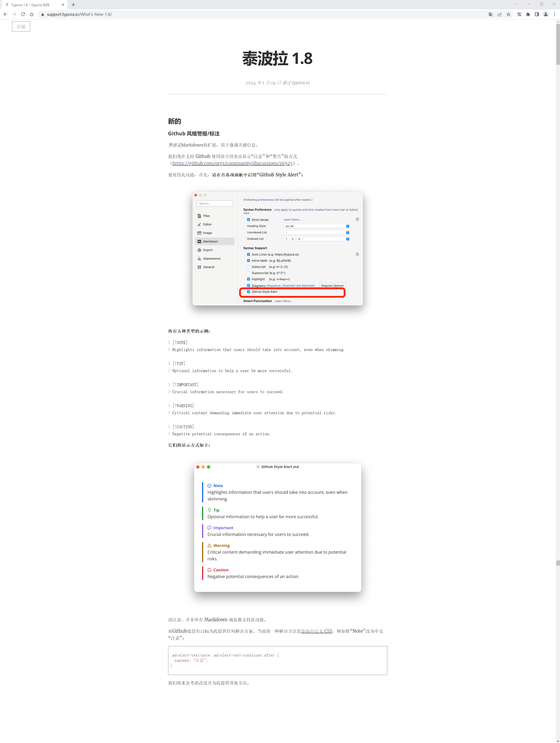Click the red Caution alert icon
Viewport: 560px width, 743px height.
point(209,570)
